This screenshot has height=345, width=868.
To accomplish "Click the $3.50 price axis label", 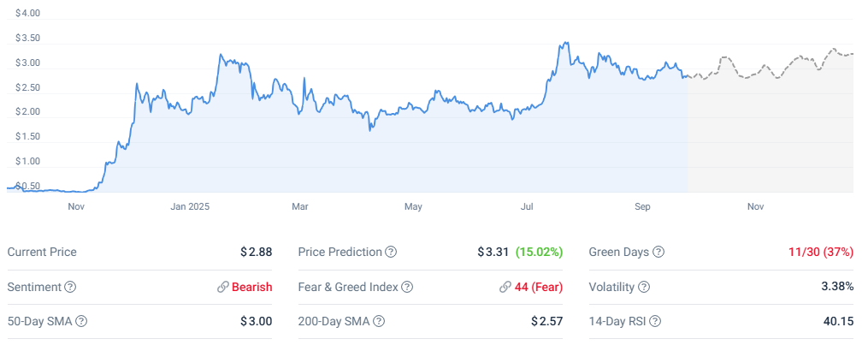I will (28, 39).
